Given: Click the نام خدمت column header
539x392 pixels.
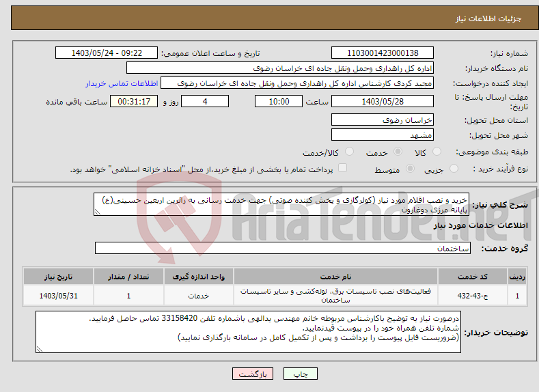Looking at the screenshot, I should click(335, 277).
